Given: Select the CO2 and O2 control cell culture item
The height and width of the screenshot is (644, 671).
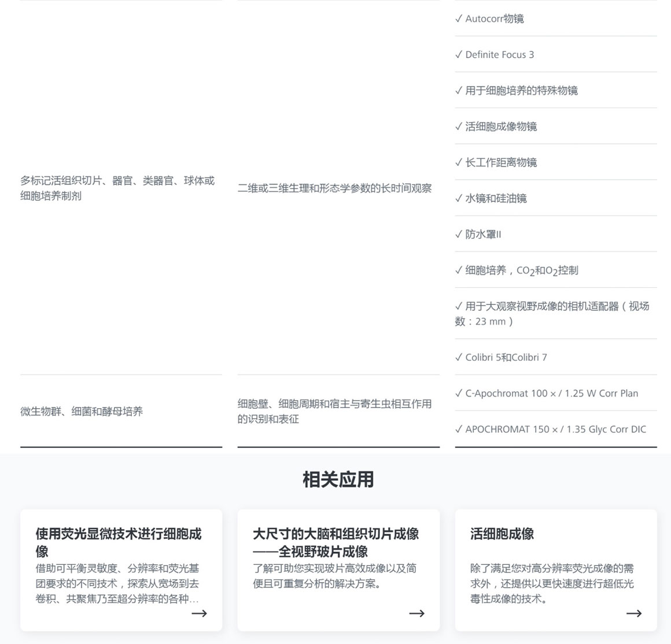Looking at the screenshot, I should tap(521, 271).
